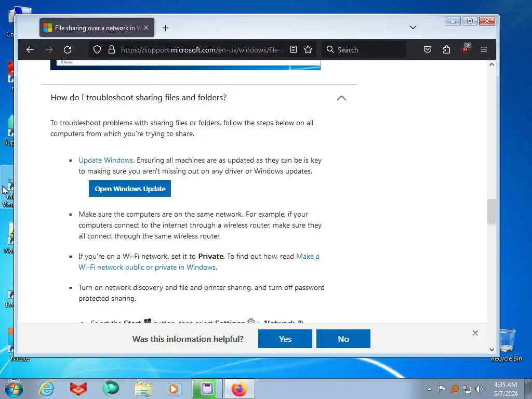The height and width of the screenshot is (399, 532).
Task: Switch to Firefox in taskbar
Action: coord(240,389)
